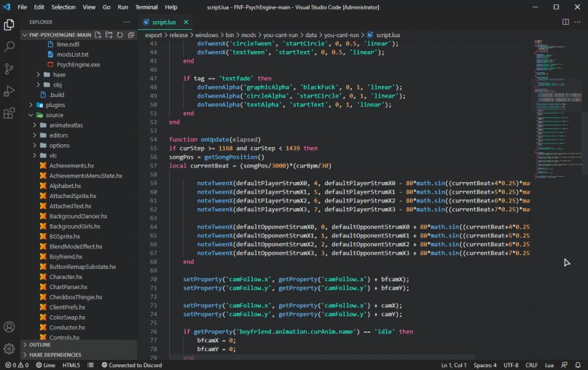Close the script.lua tab

185,22
